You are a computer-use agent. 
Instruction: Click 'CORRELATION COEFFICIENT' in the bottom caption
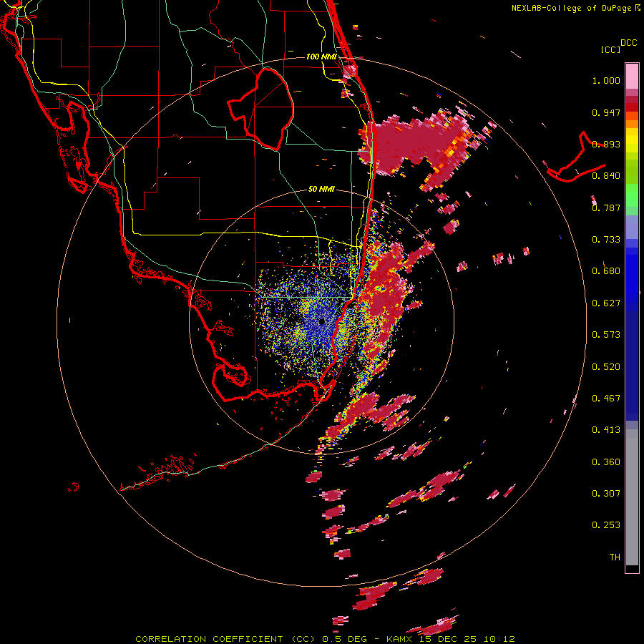click(x=209, y=639)
